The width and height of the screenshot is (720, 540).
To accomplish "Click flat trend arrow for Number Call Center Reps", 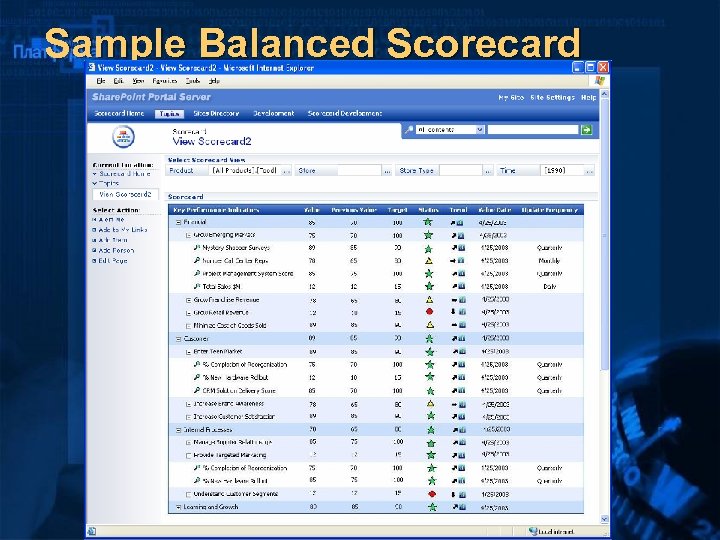I will coord(453,261).
